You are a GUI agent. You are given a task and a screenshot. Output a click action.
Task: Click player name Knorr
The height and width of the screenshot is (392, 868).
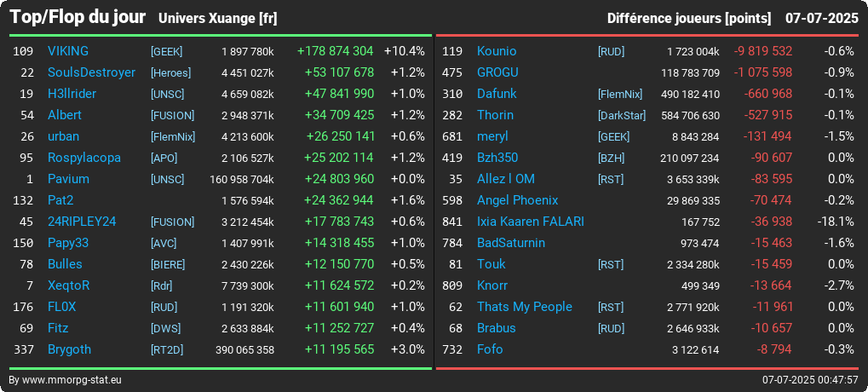(x=492, y=285)
